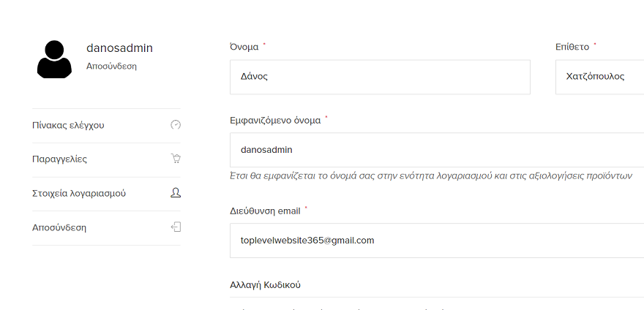The width and height of the screenshot is (644, 310).
Task: Open the Πίνακας ελέγχου menu item
Action: point(68,125)
